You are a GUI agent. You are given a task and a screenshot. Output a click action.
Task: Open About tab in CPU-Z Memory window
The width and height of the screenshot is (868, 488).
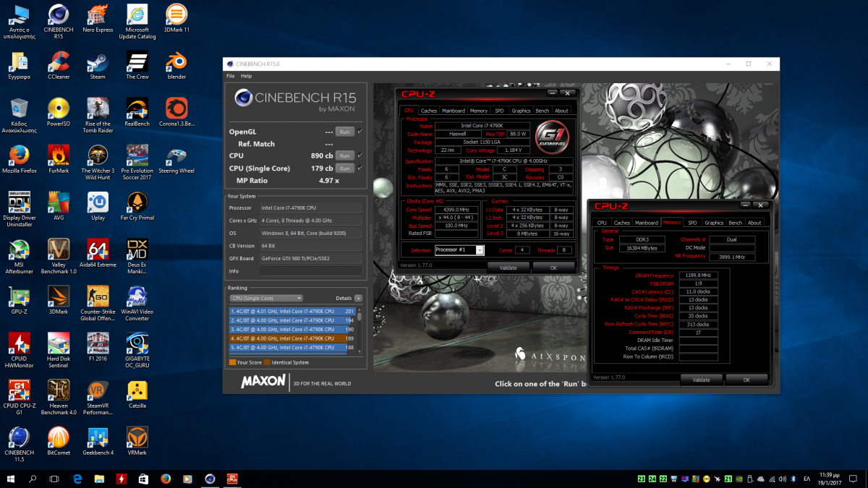[754, 223]
